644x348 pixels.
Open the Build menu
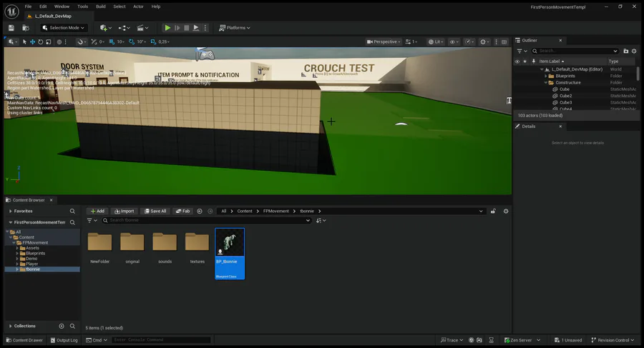coord(101,6)
